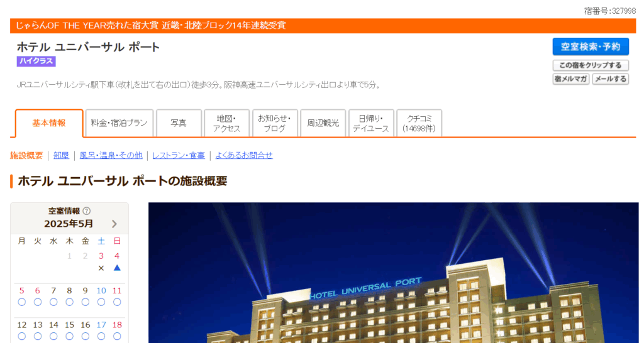The image size is (644, 343).
Task: Open the 日帰り・デイユース tab
Action: 371,123
